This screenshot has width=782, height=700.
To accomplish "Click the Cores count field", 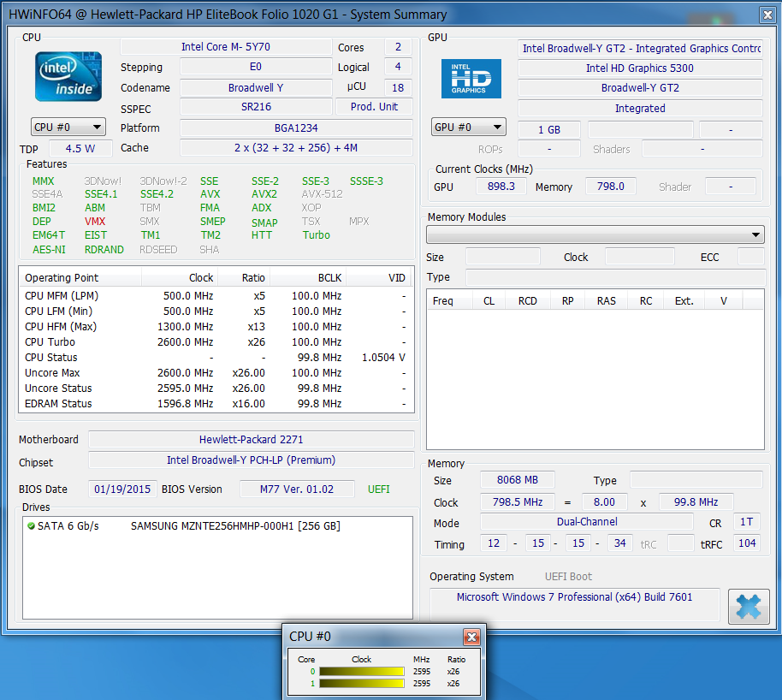I will [398, 47].
